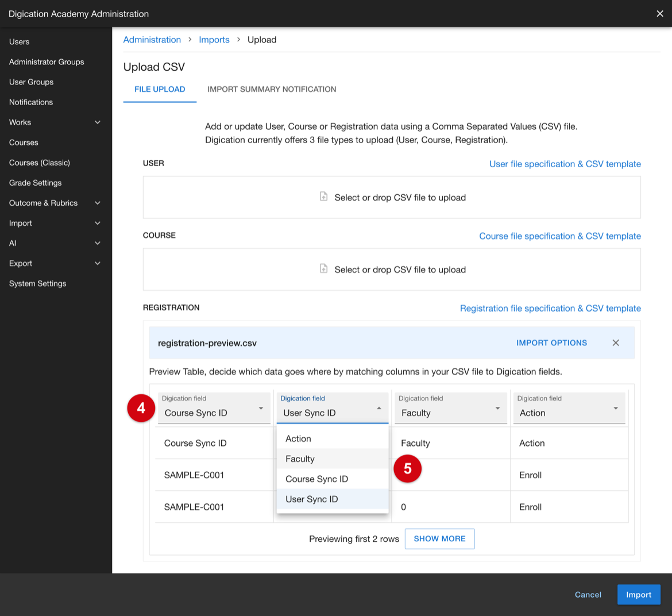Click the second SAMPLE-C001 cell

pos(214,507)
